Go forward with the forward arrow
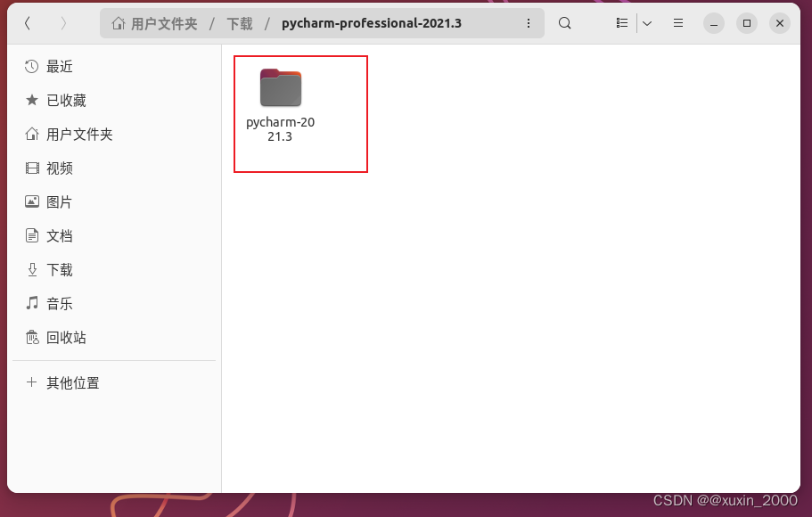812x517 pixels. (x=63, y=23)
